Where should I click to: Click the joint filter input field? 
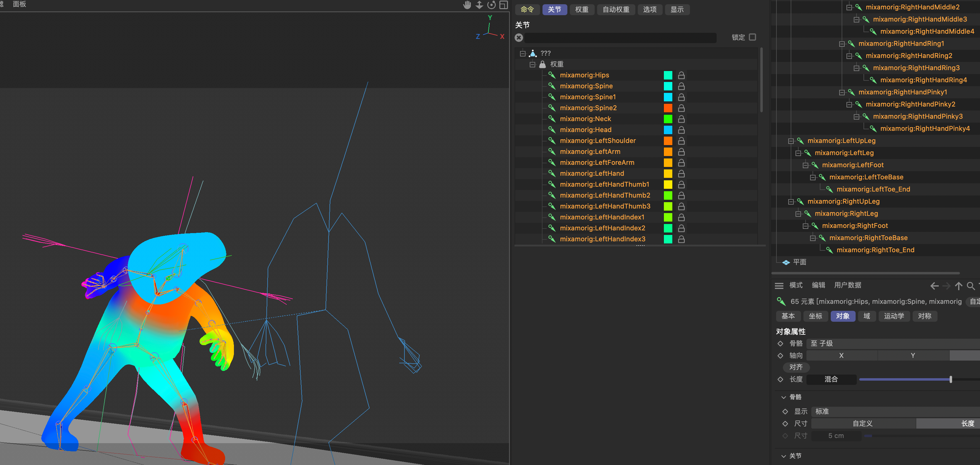pyautogui.click(x=620, y=38)
